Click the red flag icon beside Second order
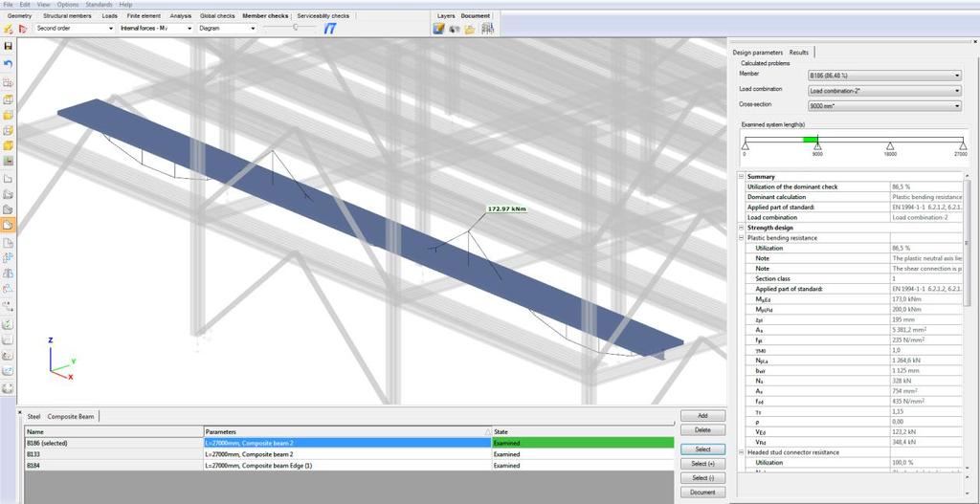 (23, 28)
